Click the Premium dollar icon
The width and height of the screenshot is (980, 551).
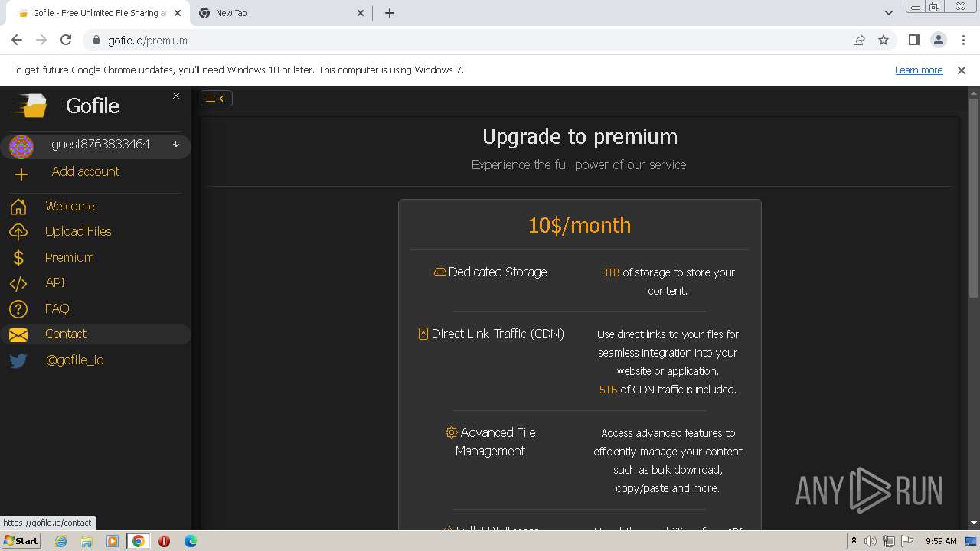click(18, 258)
